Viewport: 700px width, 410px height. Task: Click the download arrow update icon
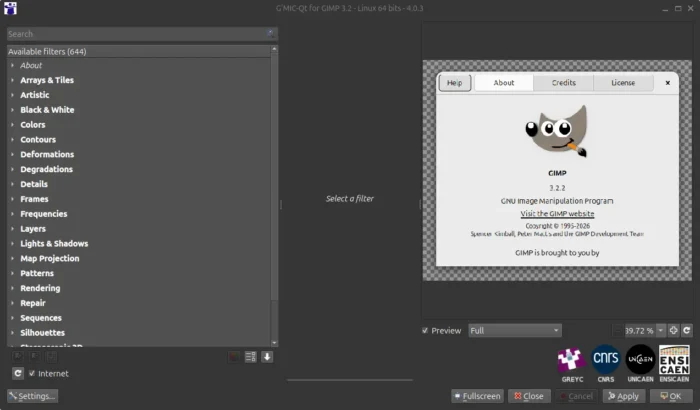[x=267, y=357]
